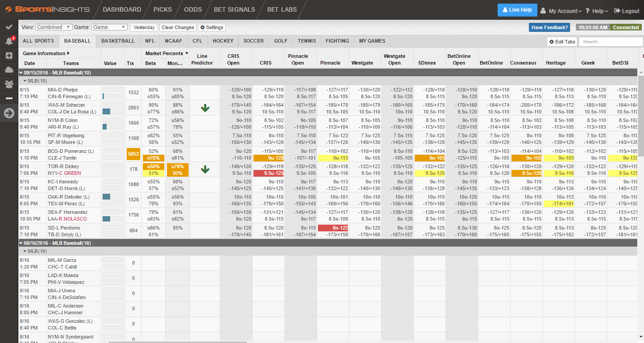Click the Pinnacle Open column header
The width and height of the screenshot is (644, 343).
[x=298, y=59]
